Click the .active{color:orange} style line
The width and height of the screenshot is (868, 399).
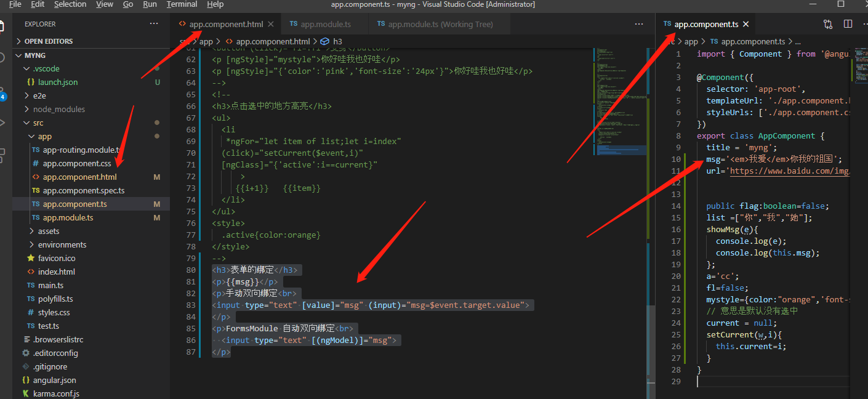(x=271, y=235)
